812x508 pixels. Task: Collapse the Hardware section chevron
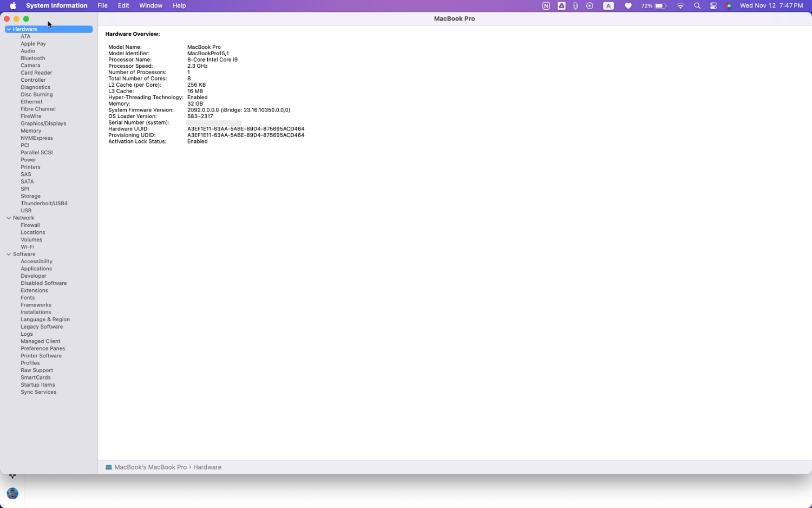point(9,29)
